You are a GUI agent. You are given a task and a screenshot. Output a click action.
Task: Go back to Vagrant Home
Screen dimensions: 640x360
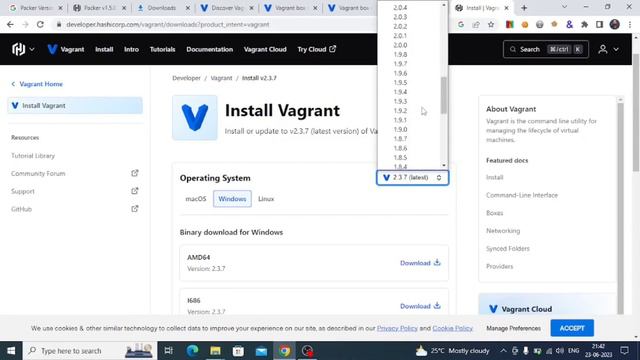(x=37, y=84)
